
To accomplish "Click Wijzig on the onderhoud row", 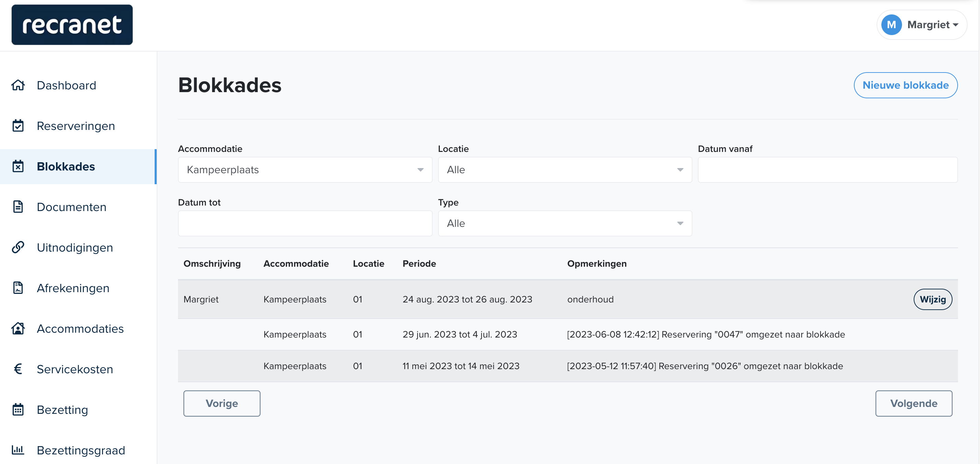I will [933, 299].
